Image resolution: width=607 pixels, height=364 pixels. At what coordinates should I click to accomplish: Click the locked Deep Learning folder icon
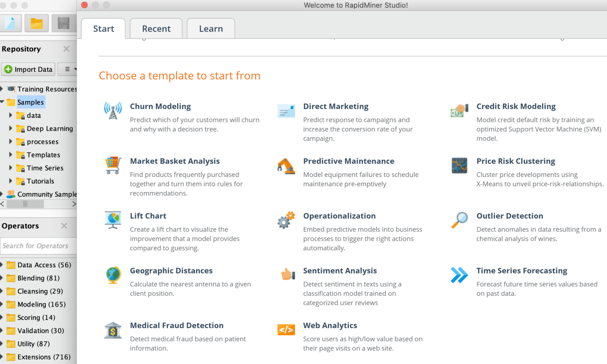[x=21, y=129]
